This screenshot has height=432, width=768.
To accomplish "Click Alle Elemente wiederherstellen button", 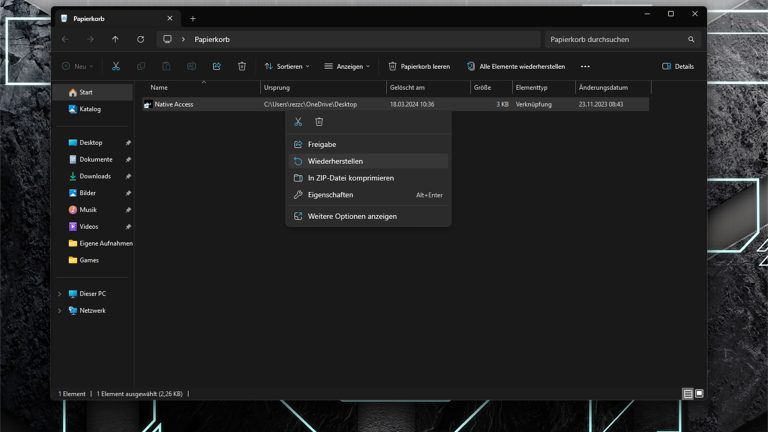I will (x=515, y=66).
